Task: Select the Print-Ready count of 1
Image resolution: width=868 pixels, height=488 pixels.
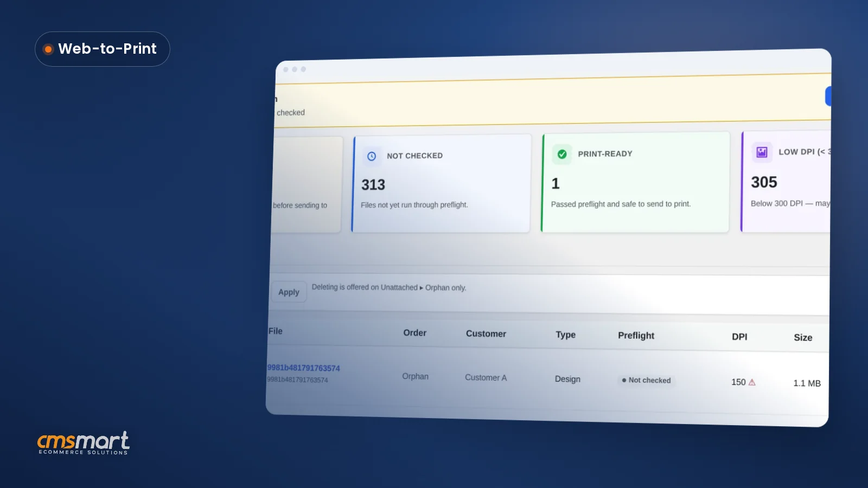Action: pos(556,184)
